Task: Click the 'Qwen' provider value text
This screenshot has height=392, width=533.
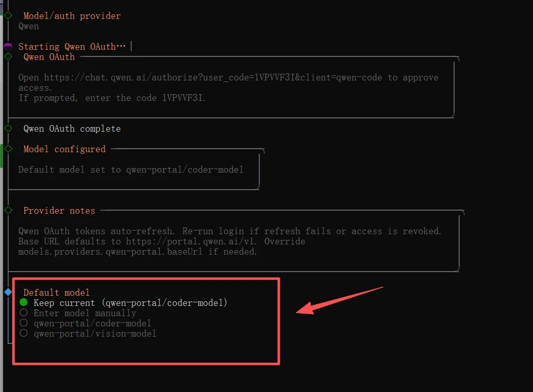Action: pos(29,26)
